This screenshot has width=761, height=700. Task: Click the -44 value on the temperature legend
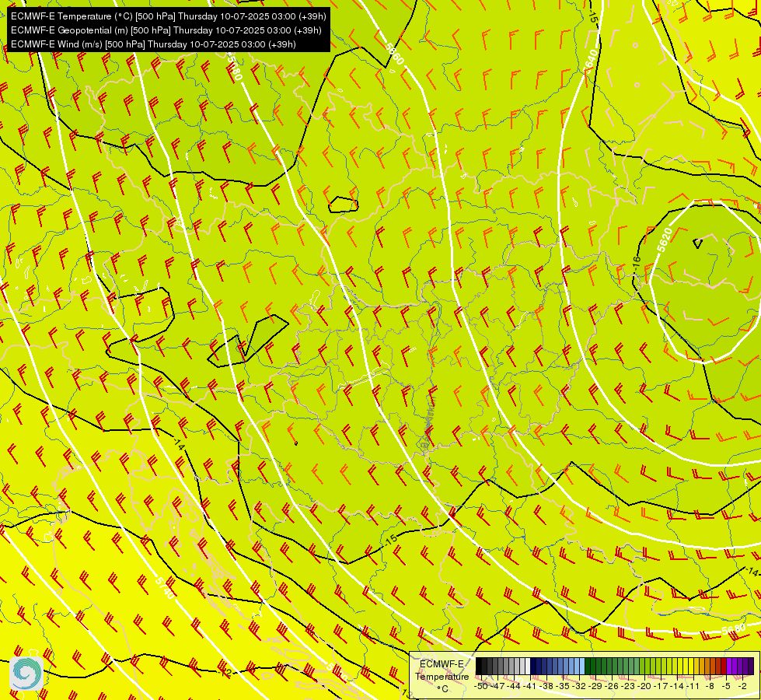coord(514,686)
